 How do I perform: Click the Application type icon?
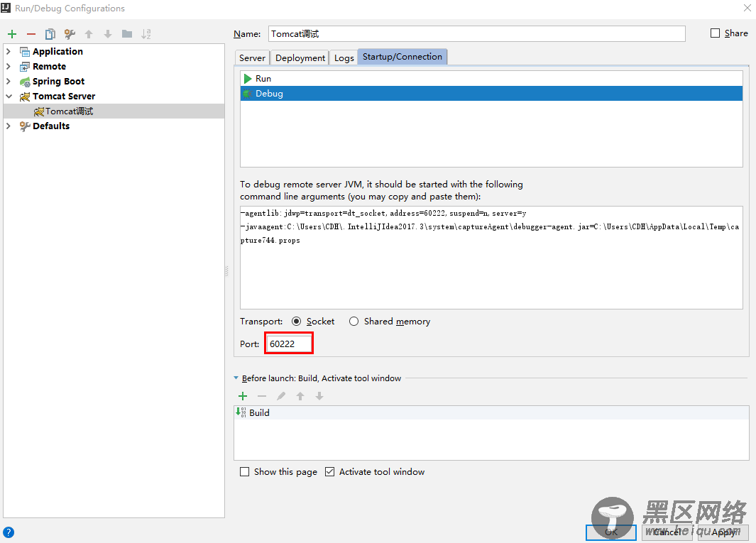25,52
